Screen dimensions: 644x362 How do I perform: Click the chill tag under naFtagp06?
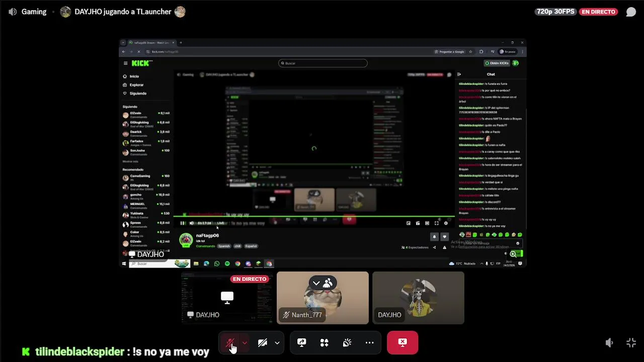[x=237, y=246]
